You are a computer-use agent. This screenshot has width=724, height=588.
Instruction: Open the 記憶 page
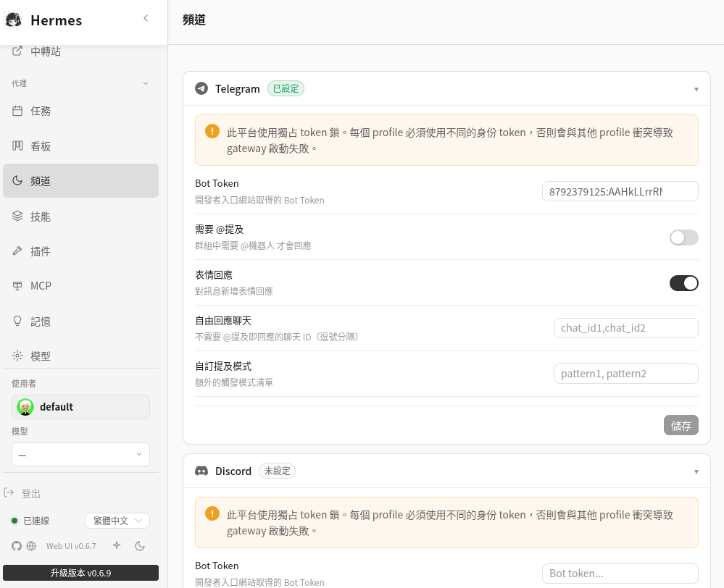[x=80, y=321]
